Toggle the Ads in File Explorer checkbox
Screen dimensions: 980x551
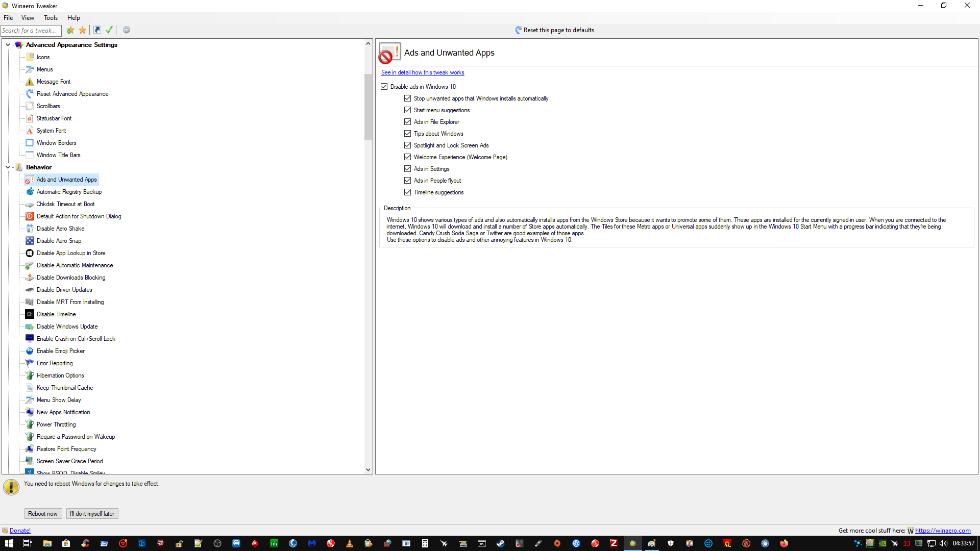click(x=407, y=122)
